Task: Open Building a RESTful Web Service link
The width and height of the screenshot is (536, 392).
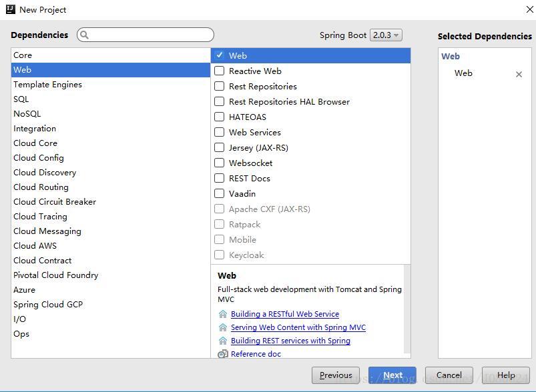Action: [x=285, y=314]
